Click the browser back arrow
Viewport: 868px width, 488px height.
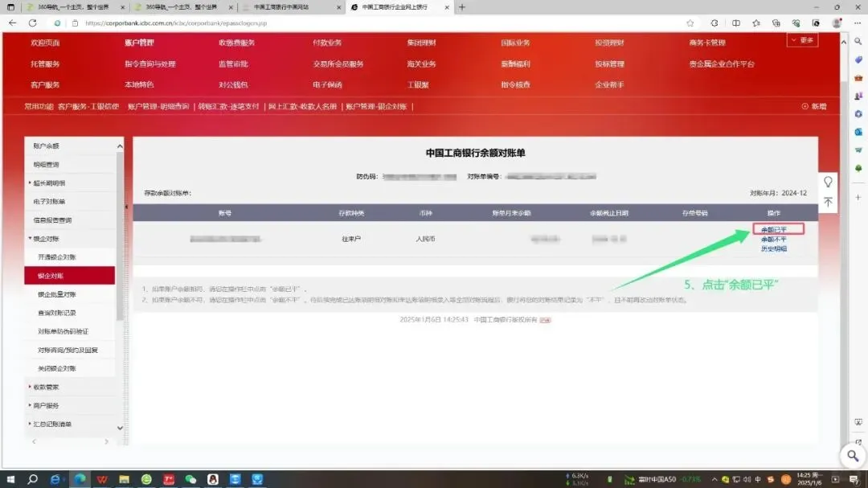pyautogui.click(x=13, y=23)
